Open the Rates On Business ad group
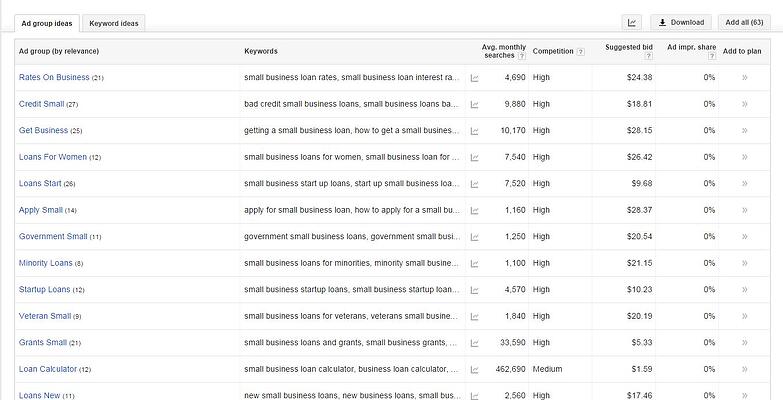 tap(54, 77)
